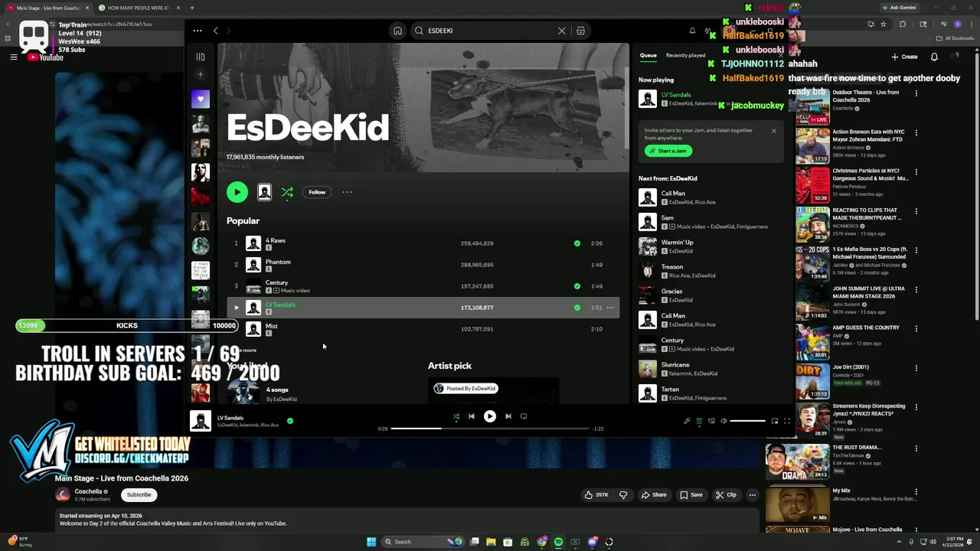This screenshot has width=980, height=551.
Task: Open Spotify from Windows taskbar
Action: tap(558, 542)
